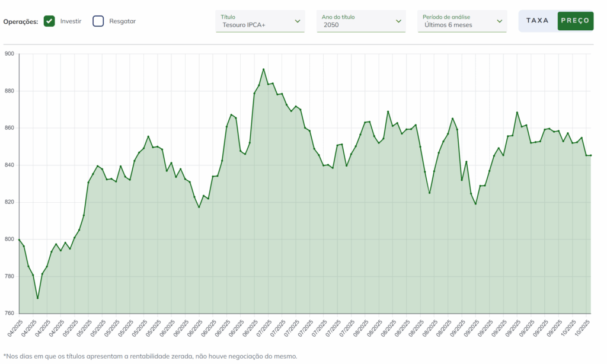Image resolution: width=607 pixels, height=364 pixels.
Task: Click the lowest chart point near 768
Action: [37, 298]
